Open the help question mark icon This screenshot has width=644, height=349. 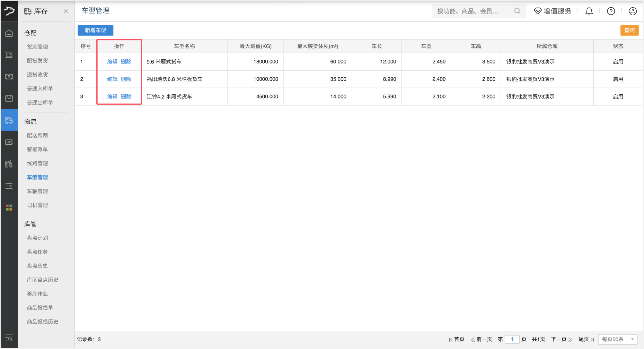611,11
